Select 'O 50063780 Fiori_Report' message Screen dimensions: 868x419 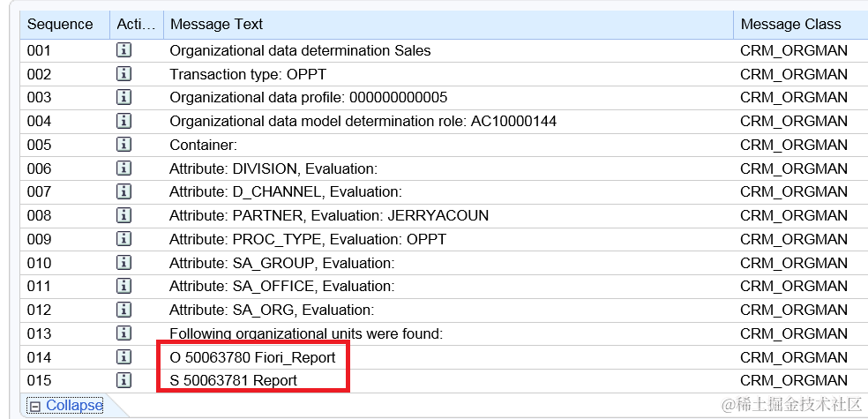pos(252,357)
